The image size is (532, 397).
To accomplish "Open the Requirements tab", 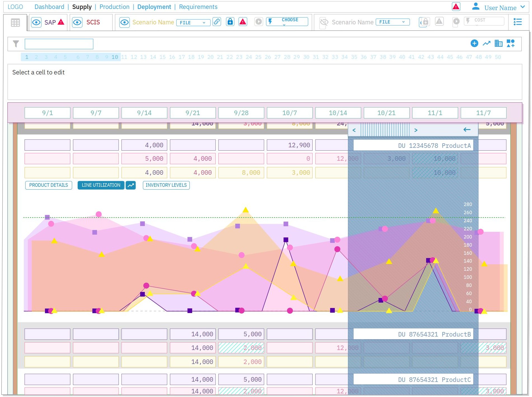I will (x=198, y=7).
